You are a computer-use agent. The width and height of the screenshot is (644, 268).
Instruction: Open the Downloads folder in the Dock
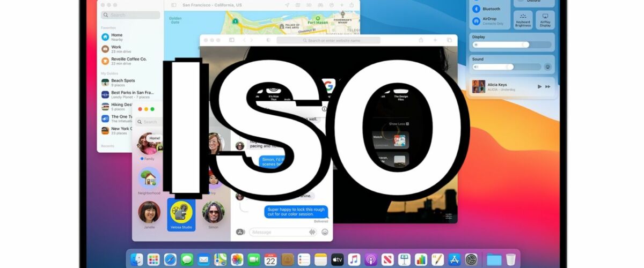tap(494, 260)
